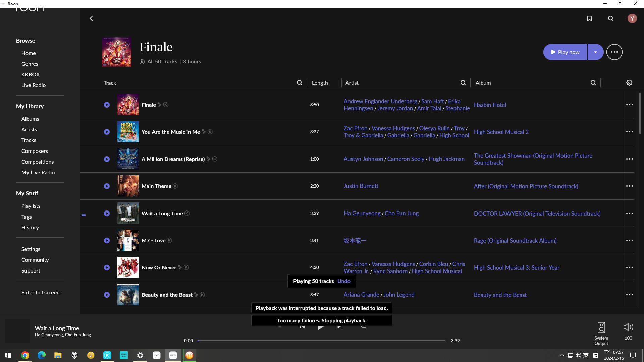Show hidden system tray icons chevron
Screen dimensions: 644x362
(x=562, y=355)
